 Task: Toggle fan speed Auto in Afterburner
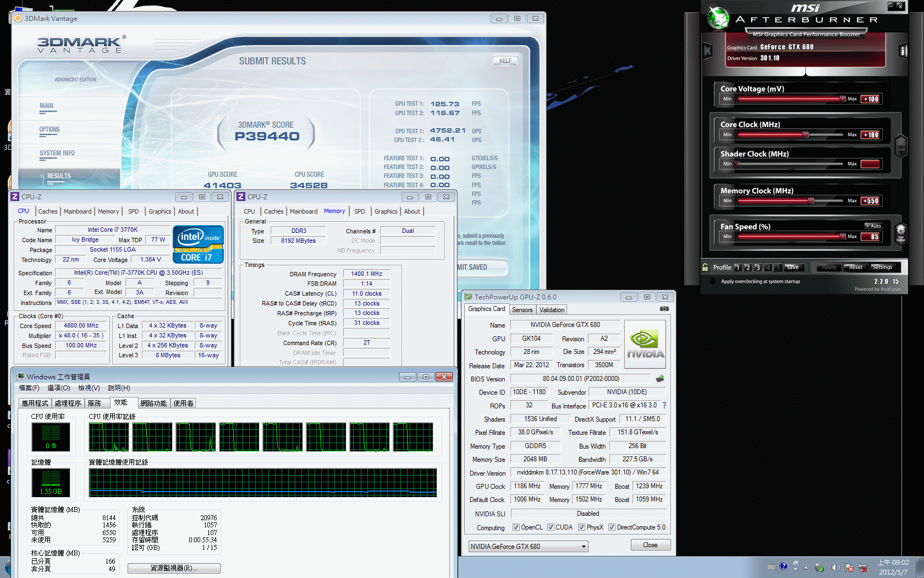pos(873,226)
